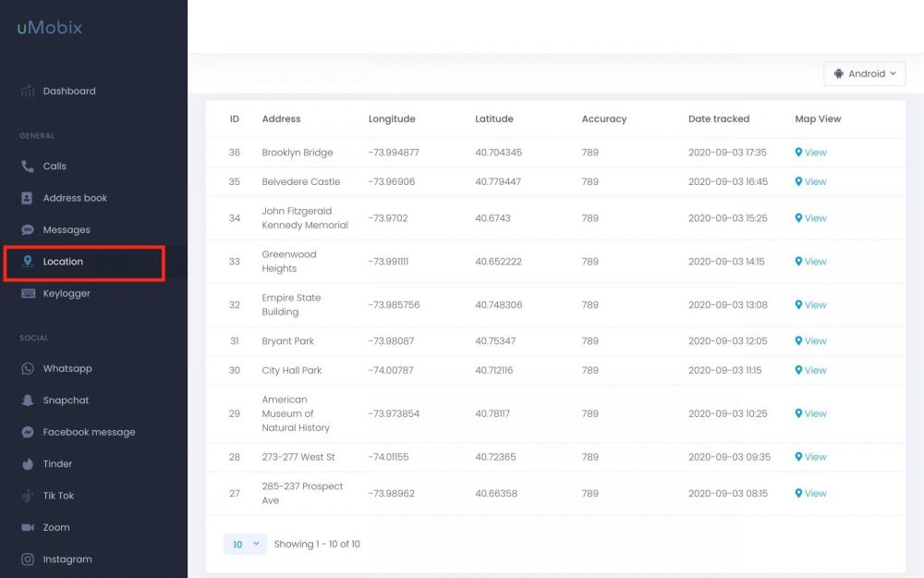View map for 273-277 West St
The image size is (924, 578).
811,457
